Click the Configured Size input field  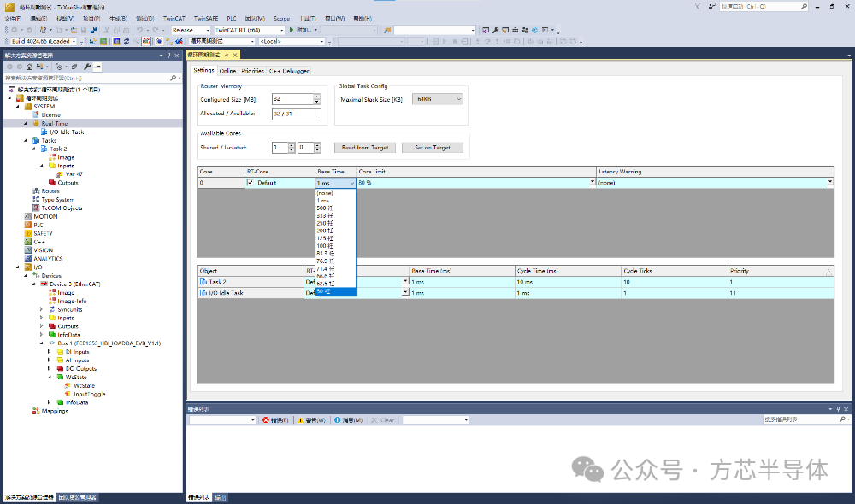(x=292, y=99)
